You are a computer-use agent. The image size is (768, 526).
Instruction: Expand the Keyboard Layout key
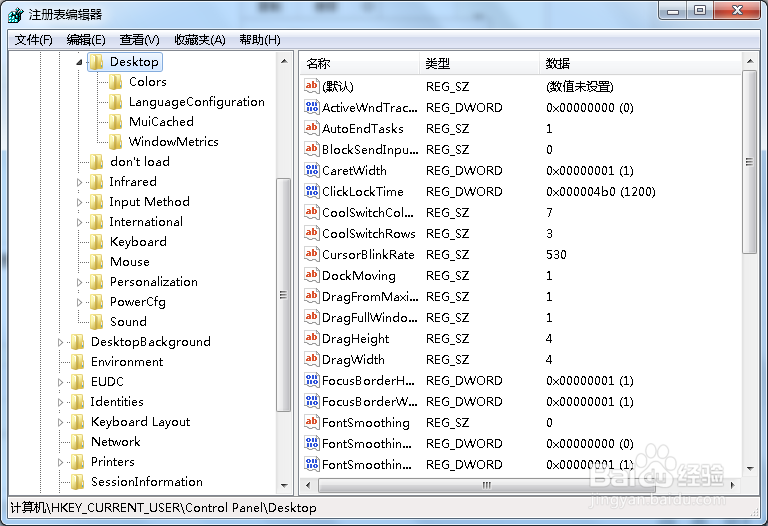(x=60, y=422)
